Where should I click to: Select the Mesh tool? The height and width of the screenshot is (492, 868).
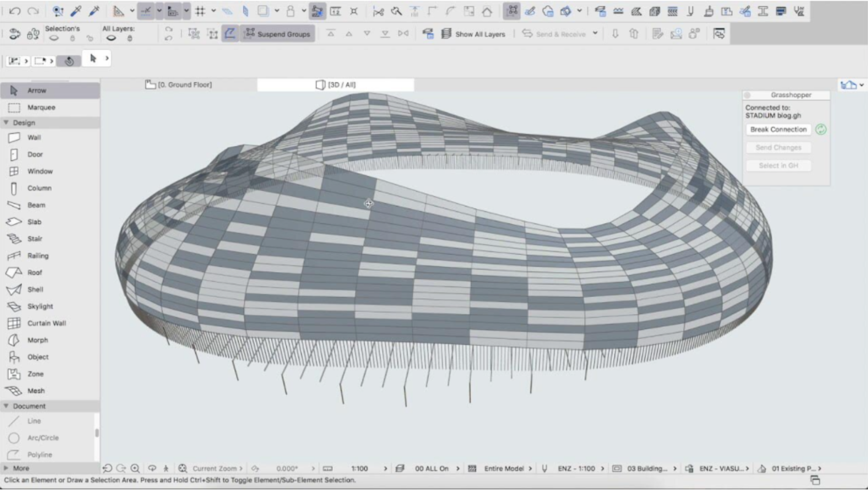(x=36, y=391)
